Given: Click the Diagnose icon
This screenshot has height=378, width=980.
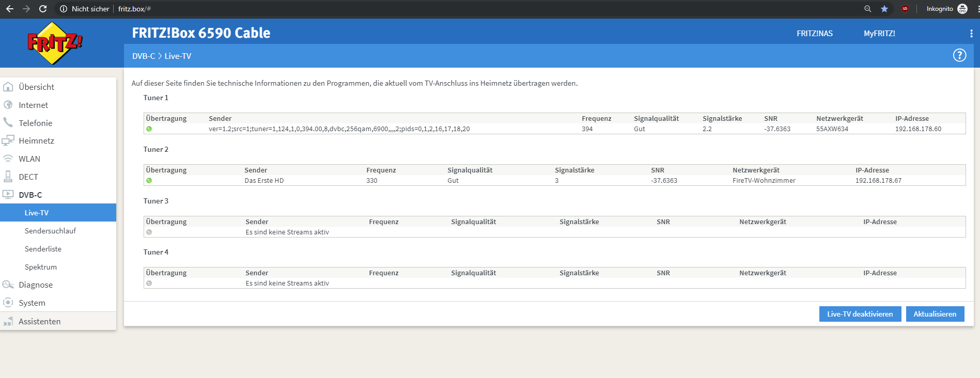Looking at the screenshot, I should (x=8, y=285).
